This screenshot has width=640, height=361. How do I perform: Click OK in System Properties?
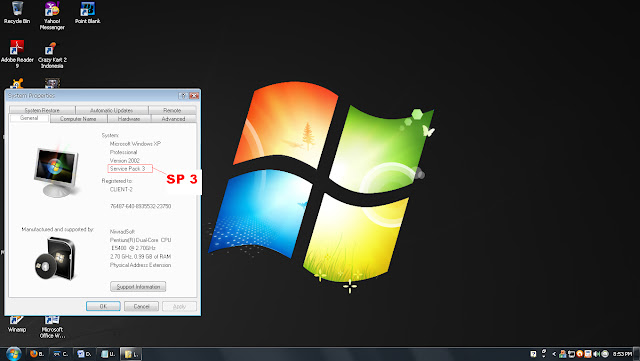click(x=103, y=306)
